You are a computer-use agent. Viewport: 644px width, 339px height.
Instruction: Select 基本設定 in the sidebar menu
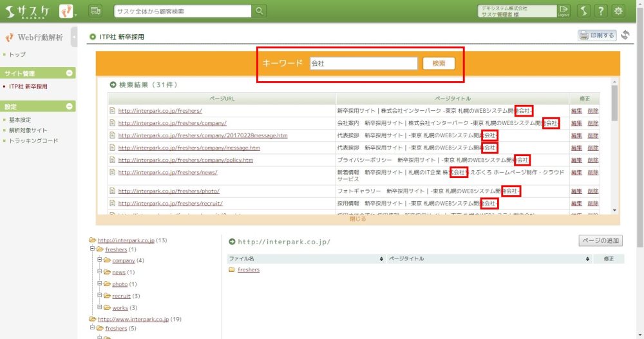click(x=19, y=120)
